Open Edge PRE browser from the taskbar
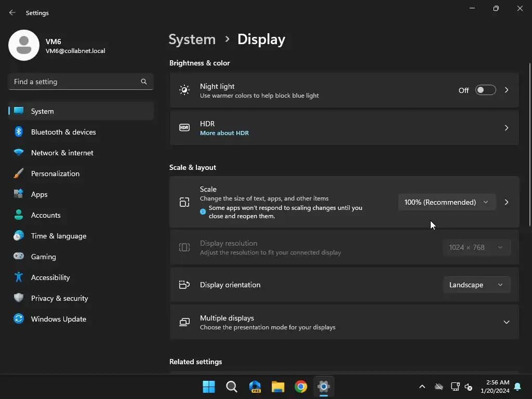Viewport: 532px width, 399px height. (x=255, y=387)
